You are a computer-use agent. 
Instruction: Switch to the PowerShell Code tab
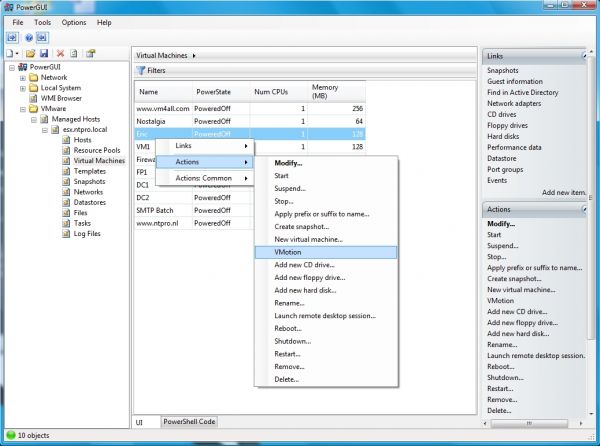click(189, 422)
